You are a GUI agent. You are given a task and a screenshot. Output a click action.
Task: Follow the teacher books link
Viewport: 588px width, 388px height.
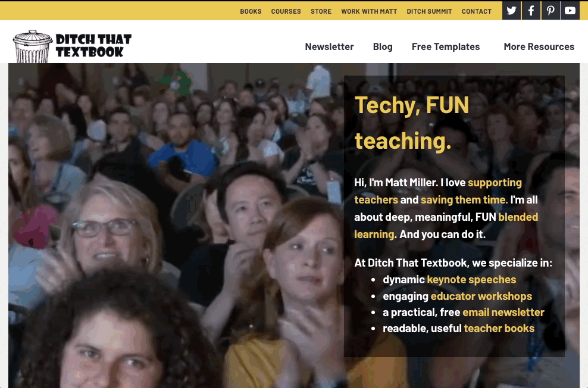(499, 328)
